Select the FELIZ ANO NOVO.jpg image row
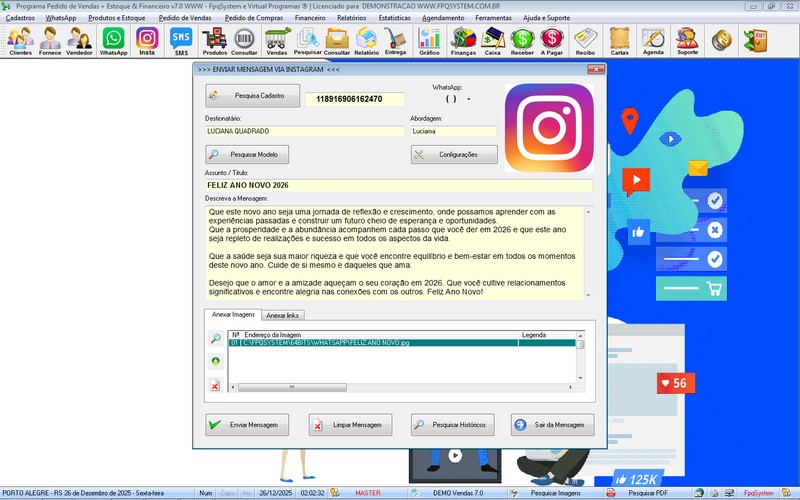This screenshot has height=500, width=800. tap(402, 343)
